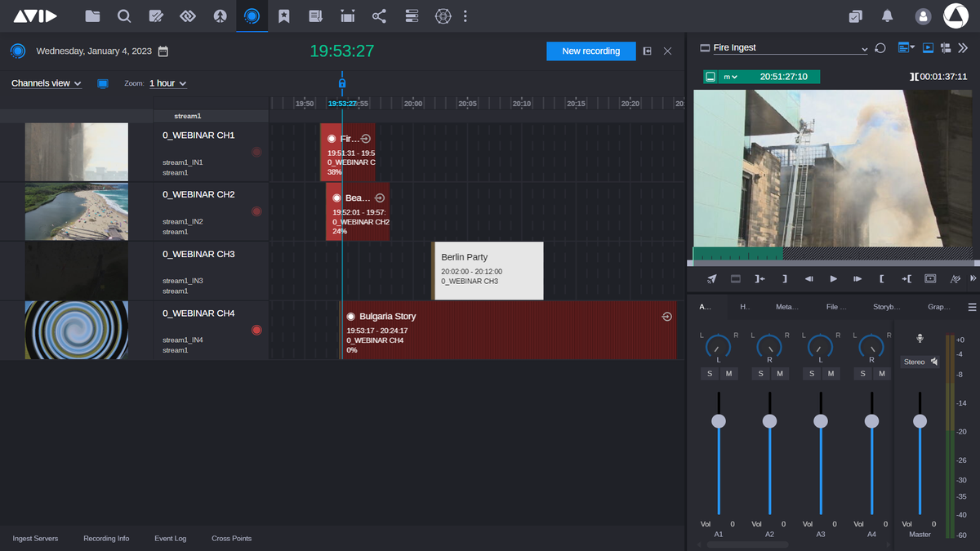Click the share icon in the toolbar
The image size is (980, 551).
(x=378, y=16)
